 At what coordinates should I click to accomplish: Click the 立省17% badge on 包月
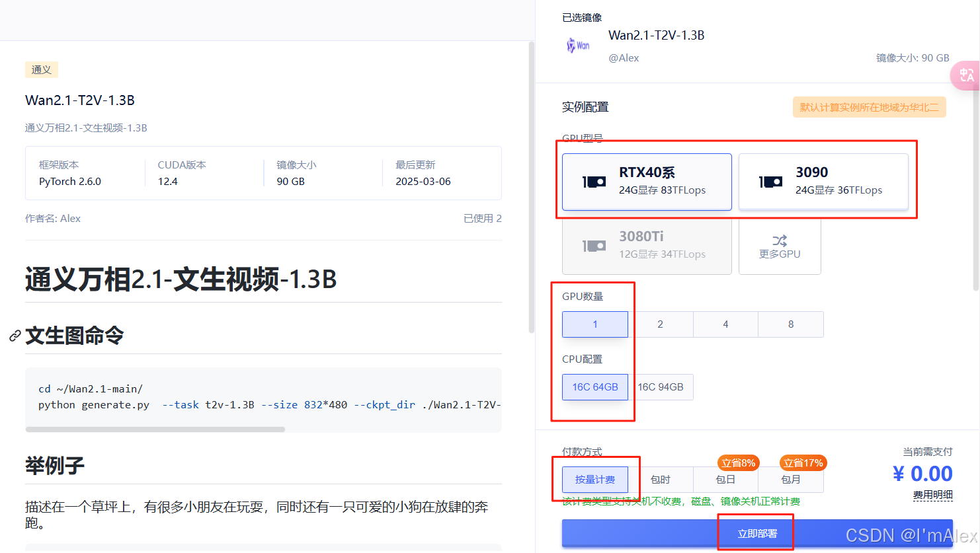click(x=802, y=463)
